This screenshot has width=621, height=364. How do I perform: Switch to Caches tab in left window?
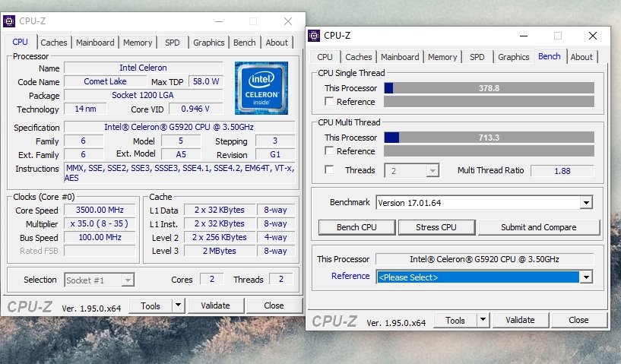(x=53, y=43)
